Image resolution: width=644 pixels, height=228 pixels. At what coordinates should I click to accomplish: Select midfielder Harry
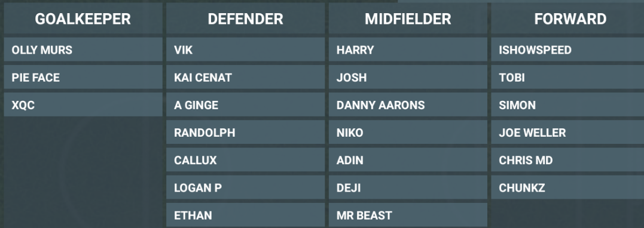pos(408,50)
